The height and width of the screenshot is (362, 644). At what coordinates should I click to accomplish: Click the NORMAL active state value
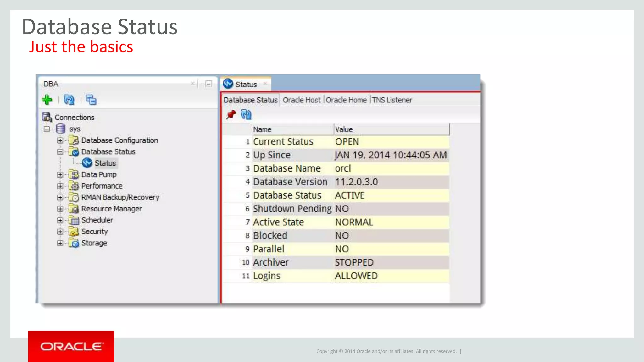tap(392, 222)
